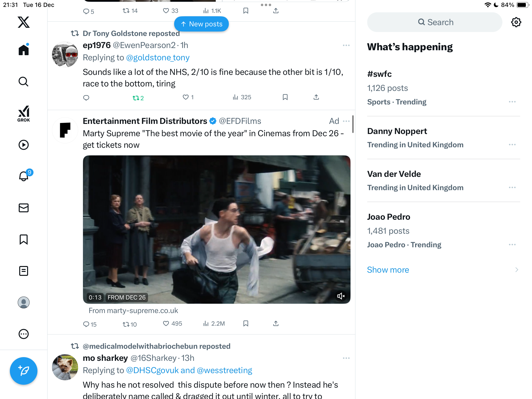Open Grok from the sidebar

(24, 114)
